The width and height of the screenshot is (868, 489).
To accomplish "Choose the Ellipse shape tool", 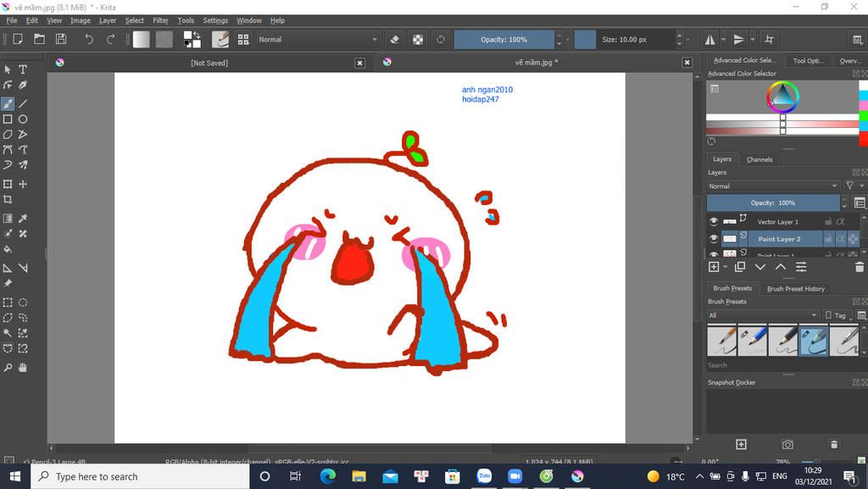I will (x=23, y=119).
